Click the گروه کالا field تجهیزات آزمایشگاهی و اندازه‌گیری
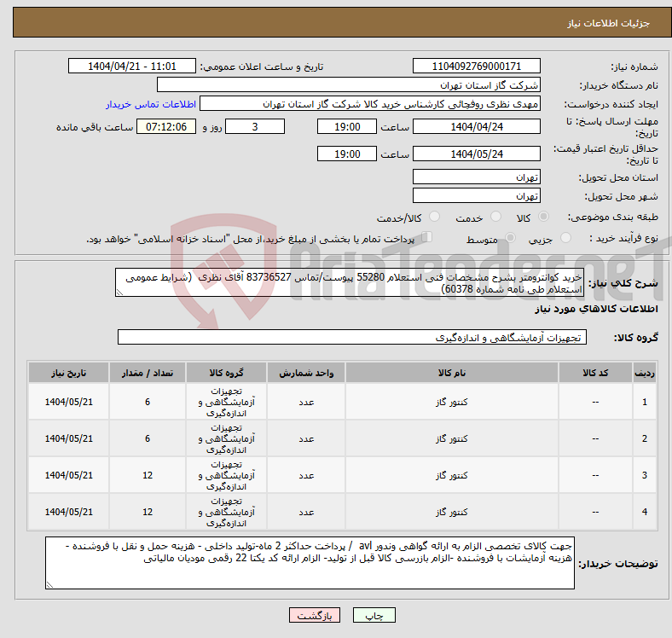 [352, 337]
